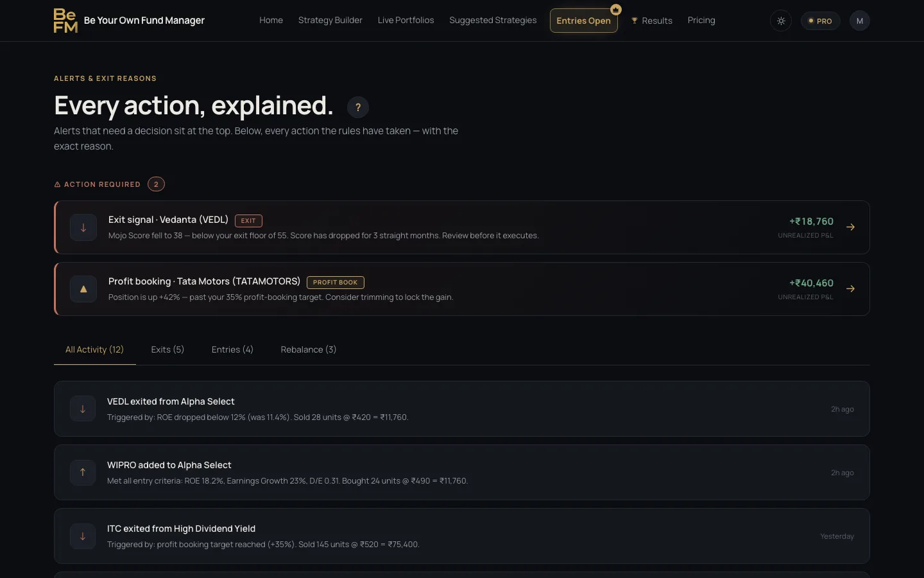Click the down-arrow icon on Vedanta exit signal

pyautogui.click(x=83, y=227)
